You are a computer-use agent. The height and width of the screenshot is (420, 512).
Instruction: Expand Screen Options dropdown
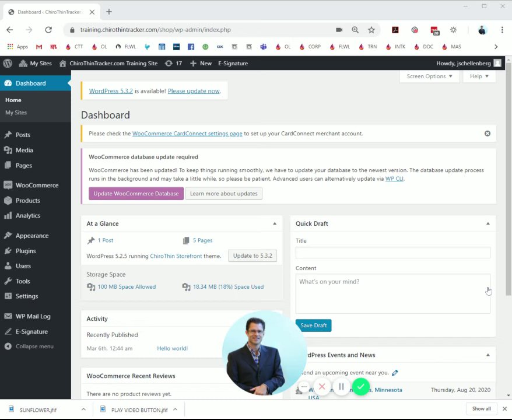click(429, 76)
